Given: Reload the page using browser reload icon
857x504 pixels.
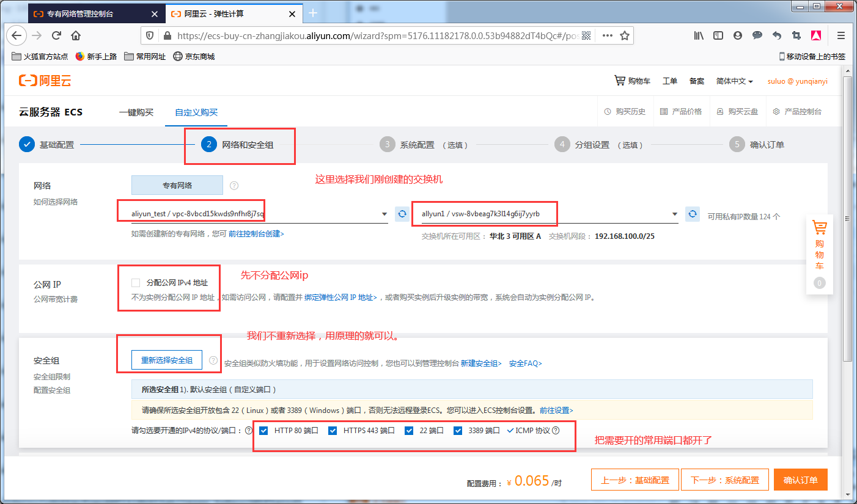Looking at the screenshot, I should tap(56, 35).
